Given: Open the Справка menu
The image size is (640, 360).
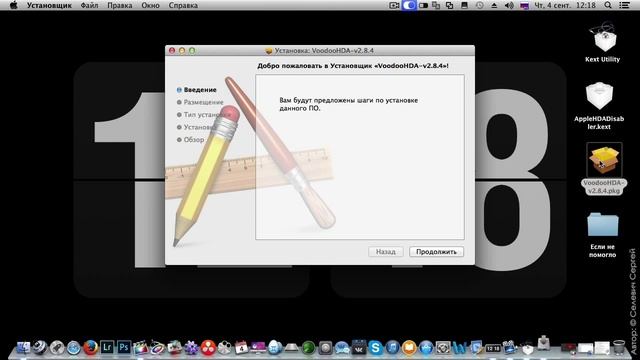Looking at the screenshot, I should click(183, 5).
